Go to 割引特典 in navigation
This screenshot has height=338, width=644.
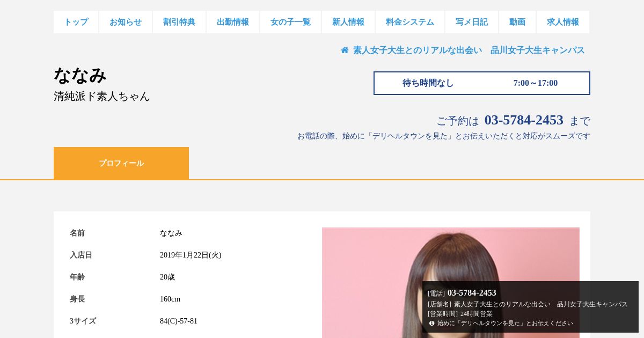point(179,22)
